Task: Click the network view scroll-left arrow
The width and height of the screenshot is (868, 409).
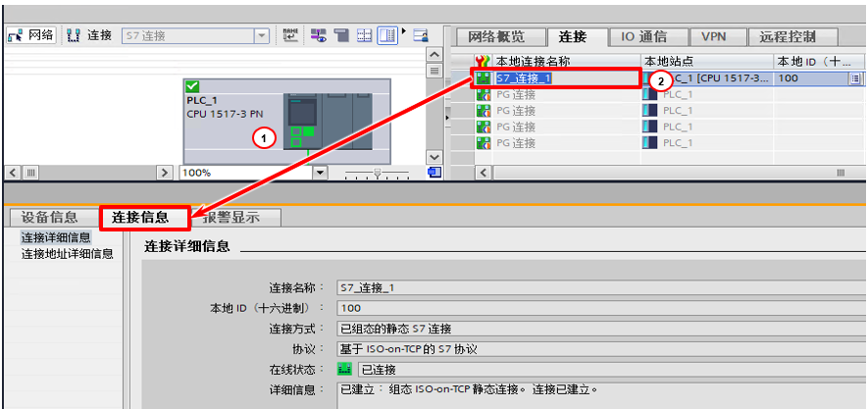Action: point(12,172)
